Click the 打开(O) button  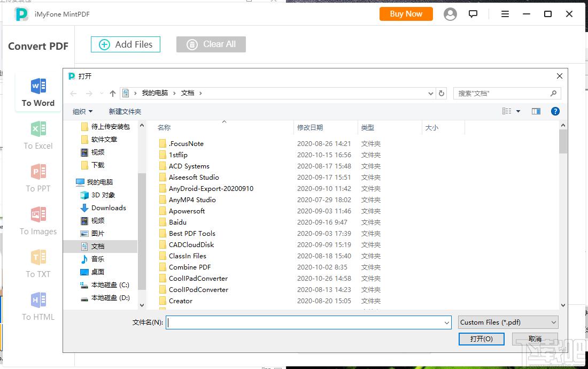482,339
